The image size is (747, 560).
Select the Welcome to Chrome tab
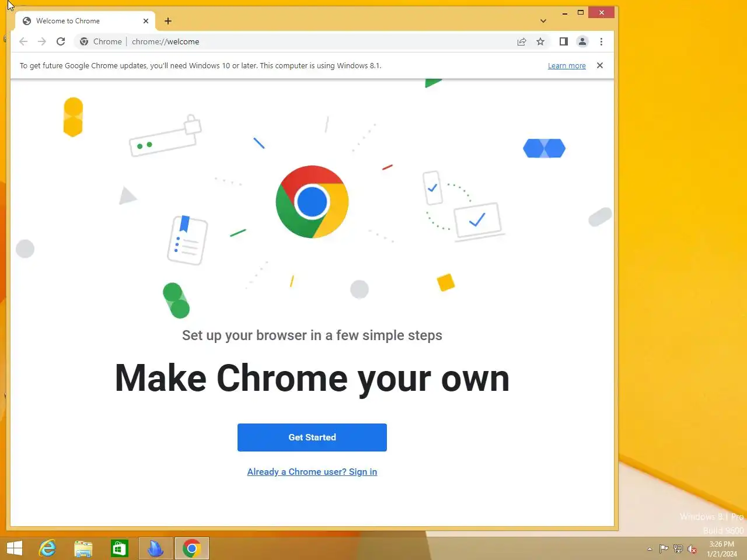pyautogui.click(x=85, y=21)
